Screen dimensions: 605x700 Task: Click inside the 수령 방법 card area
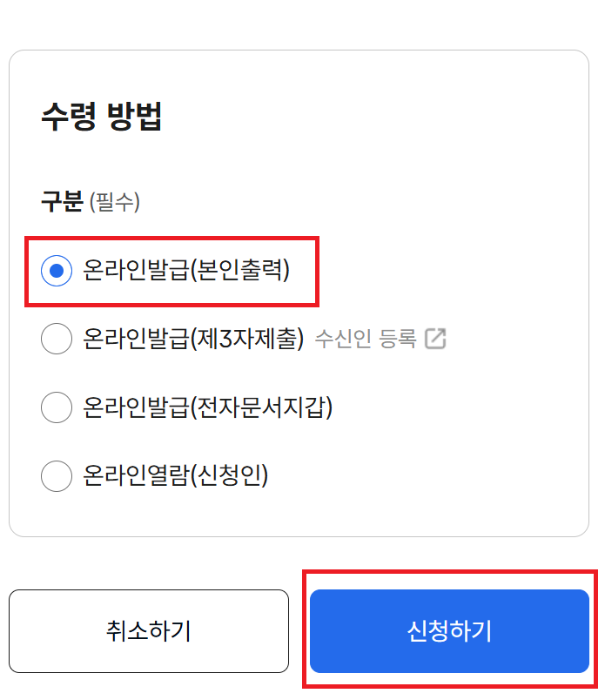coord(300,522)
